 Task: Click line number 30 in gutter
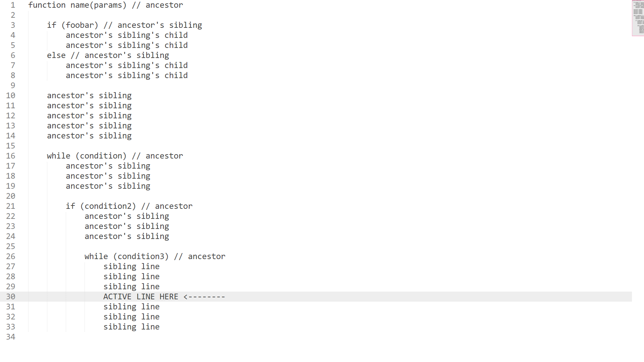pos(11,297)
